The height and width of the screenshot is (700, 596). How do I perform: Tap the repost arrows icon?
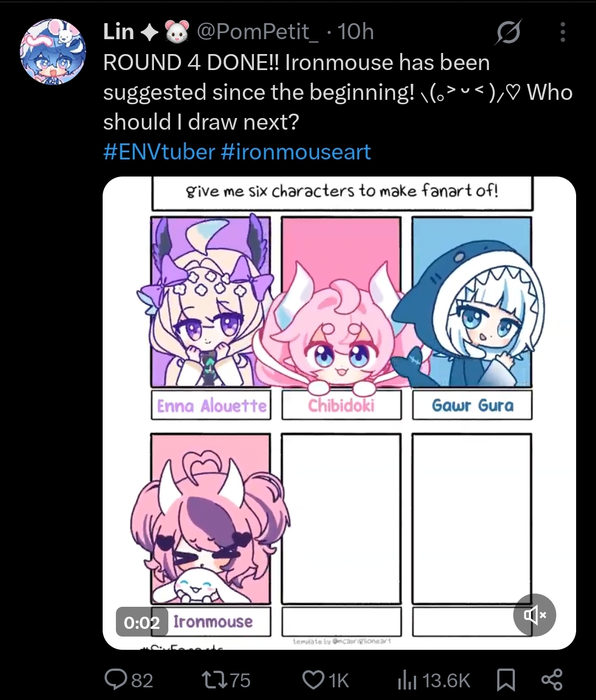(214, 680)
